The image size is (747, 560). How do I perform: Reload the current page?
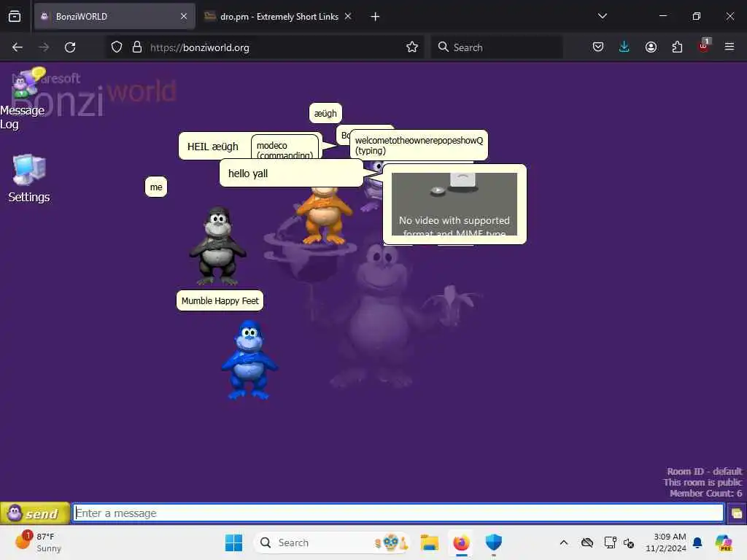click(x=70, y=47)
